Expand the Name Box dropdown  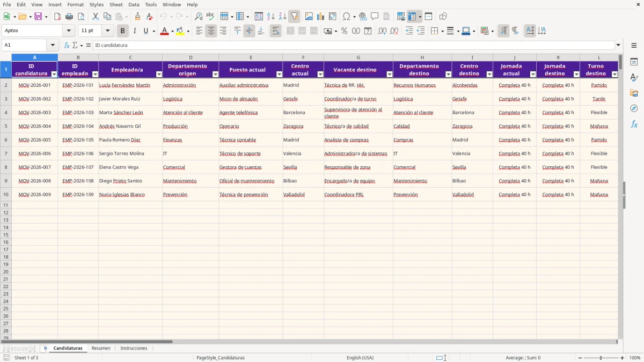(53, 45)
